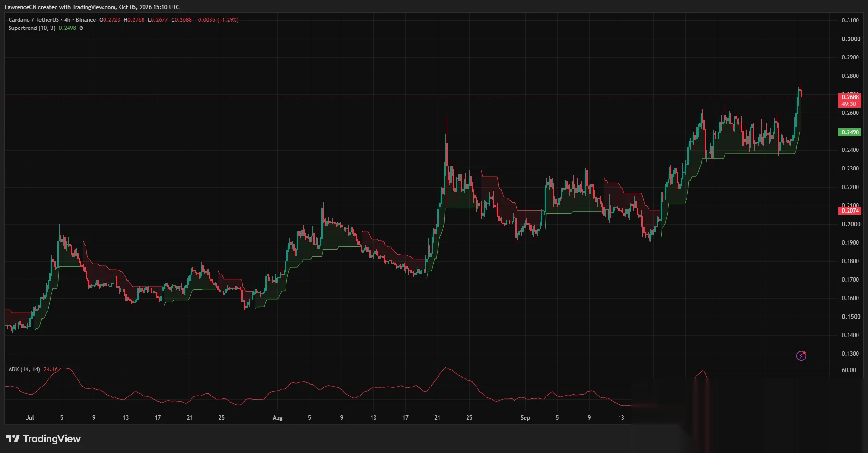Click the red 0.2074 price label

pyautogui.click(x=850, y=210)
